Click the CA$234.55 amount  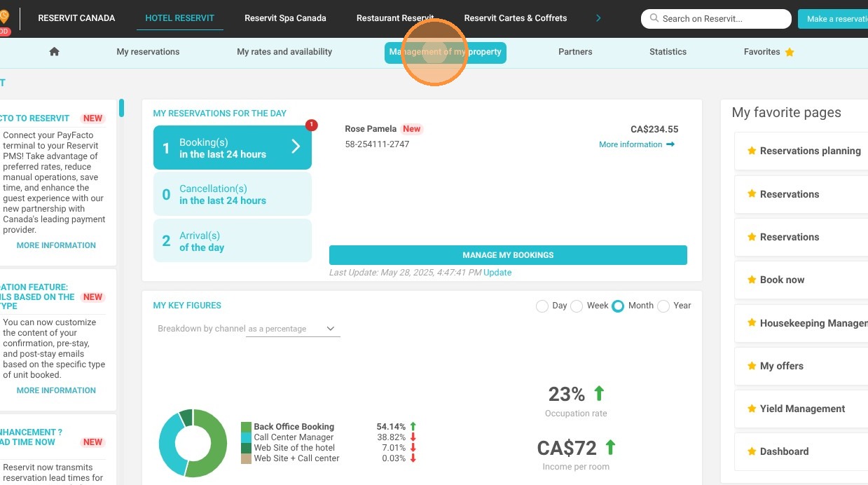654,129
